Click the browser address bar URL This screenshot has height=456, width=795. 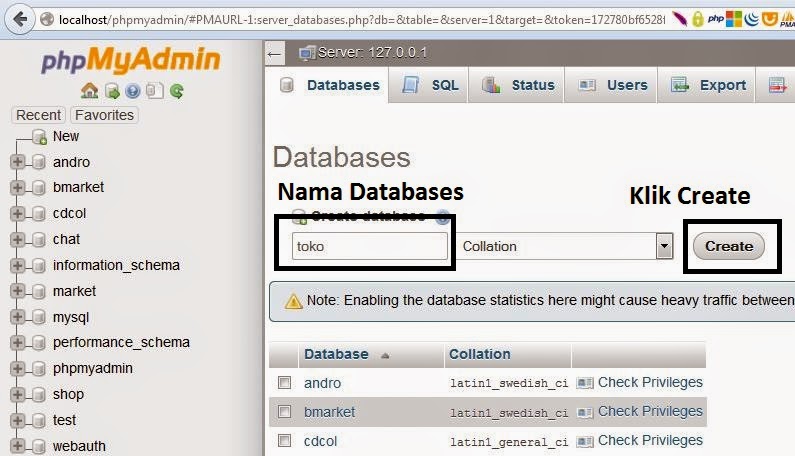(362, 20)
